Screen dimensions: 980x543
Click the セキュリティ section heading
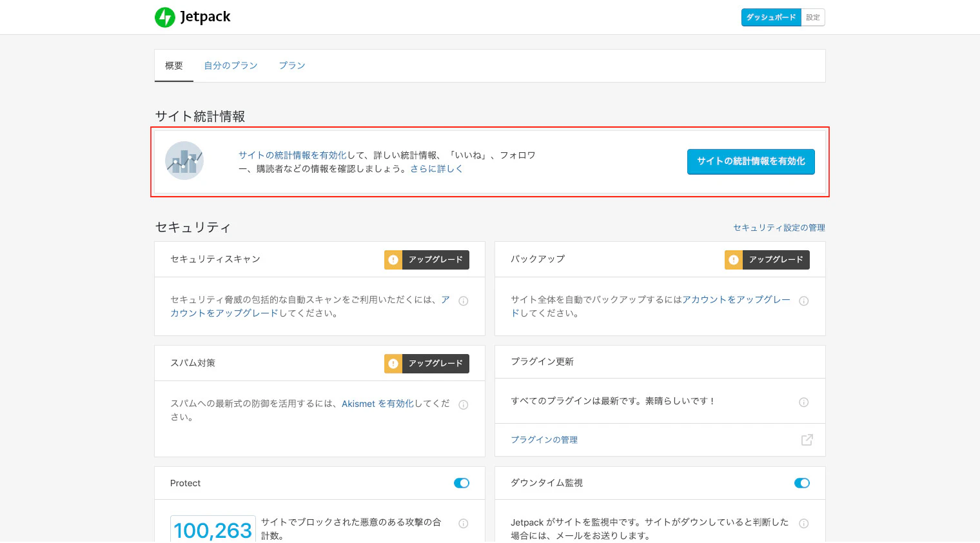click(x=193, y=227)
